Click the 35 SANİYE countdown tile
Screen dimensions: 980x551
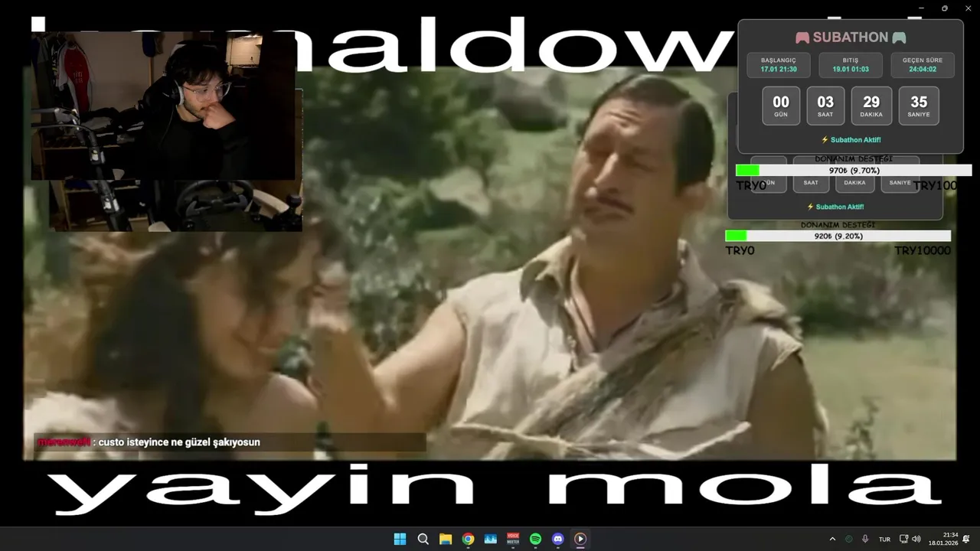point(919,106)
